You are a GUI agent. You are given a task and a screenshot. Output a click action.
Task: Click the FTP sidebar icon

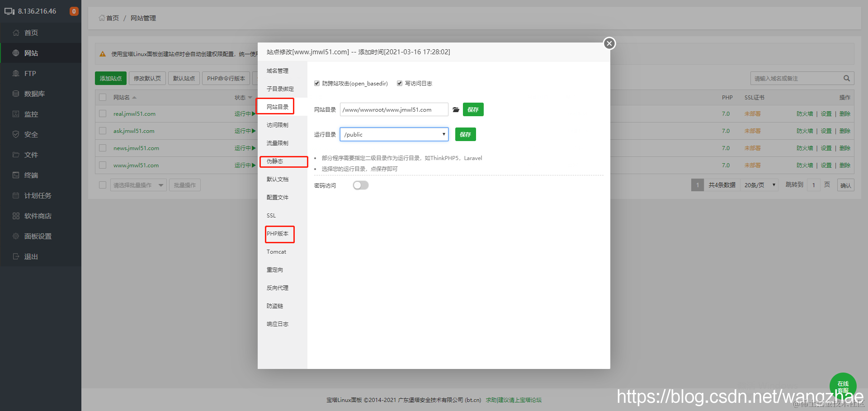click(x=16, y=73)
